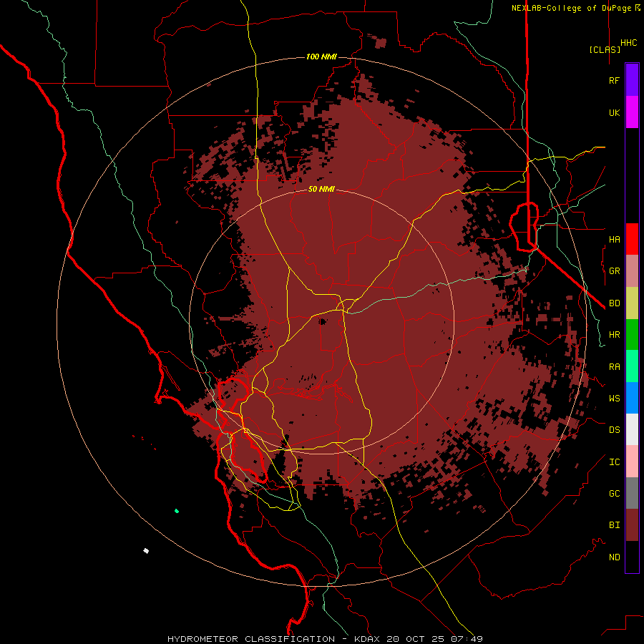Click the 'IC' legend label
Viewport: 644px width, 644px height.
(615, 462)
